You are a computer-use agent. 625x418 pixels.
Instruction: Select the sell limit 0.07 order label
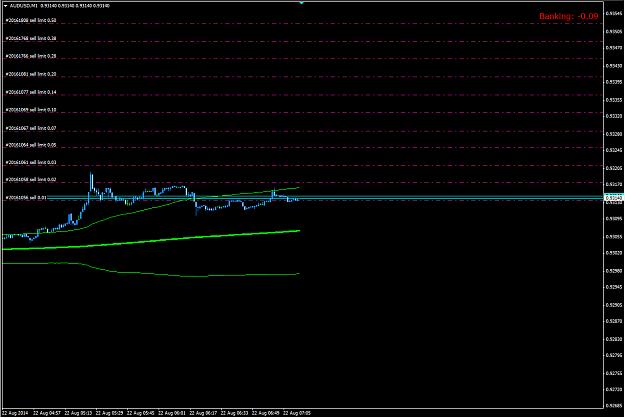[x=31, y=128]
